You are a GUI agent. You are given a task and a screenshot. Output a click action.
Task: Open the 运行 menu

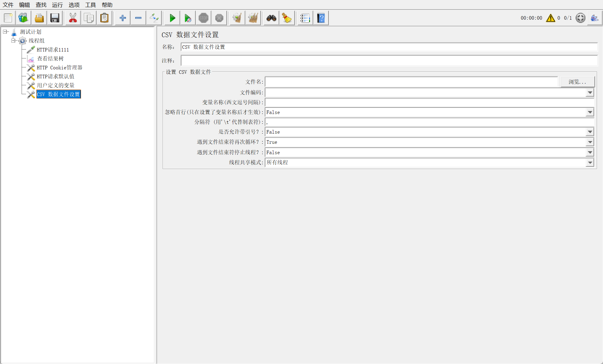(57, 5)
